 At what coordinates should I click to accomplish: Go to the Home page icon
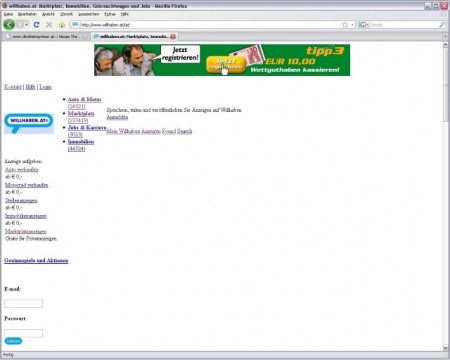[x=62, y=25]
